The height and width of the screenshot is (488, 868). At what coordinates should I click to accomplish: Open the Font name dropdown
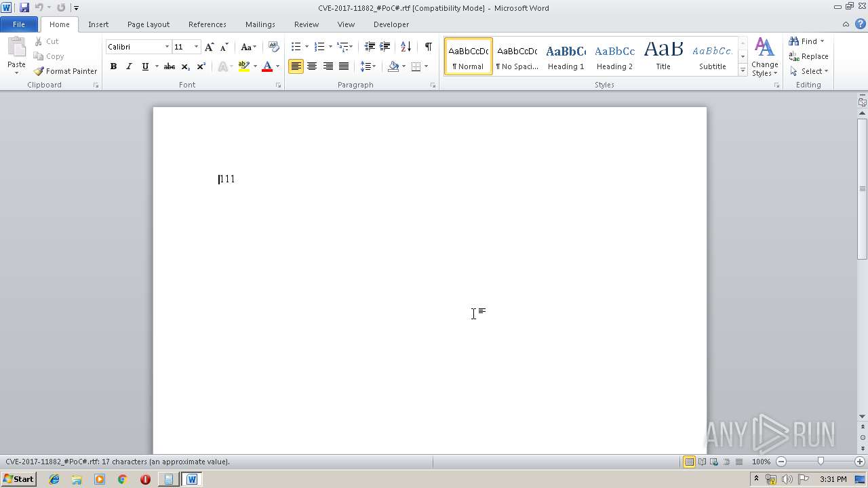coord(167,47)
